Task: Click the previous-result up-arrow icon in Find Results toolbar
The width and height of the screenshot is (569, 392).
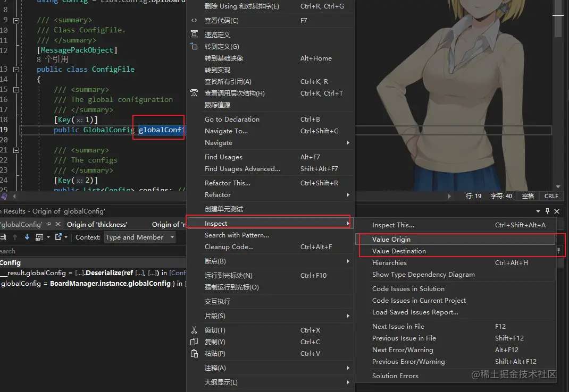Action: (x=14, y=237)
